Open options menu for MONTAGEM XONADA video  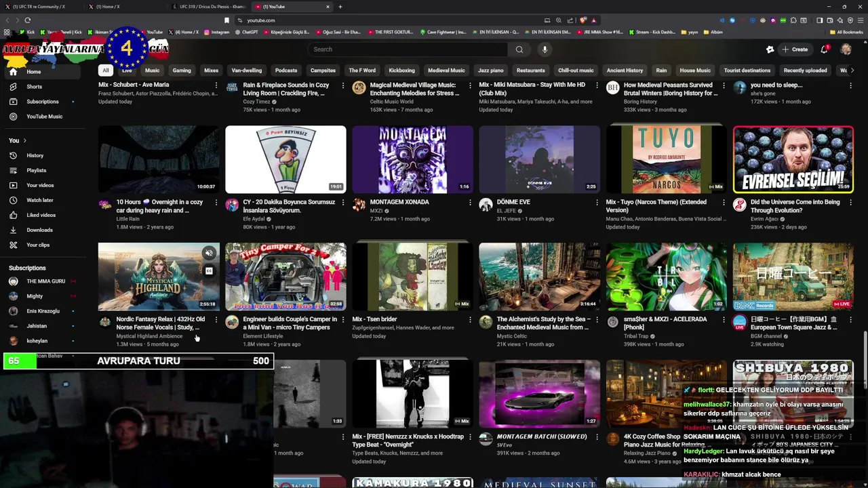[470, 202]
